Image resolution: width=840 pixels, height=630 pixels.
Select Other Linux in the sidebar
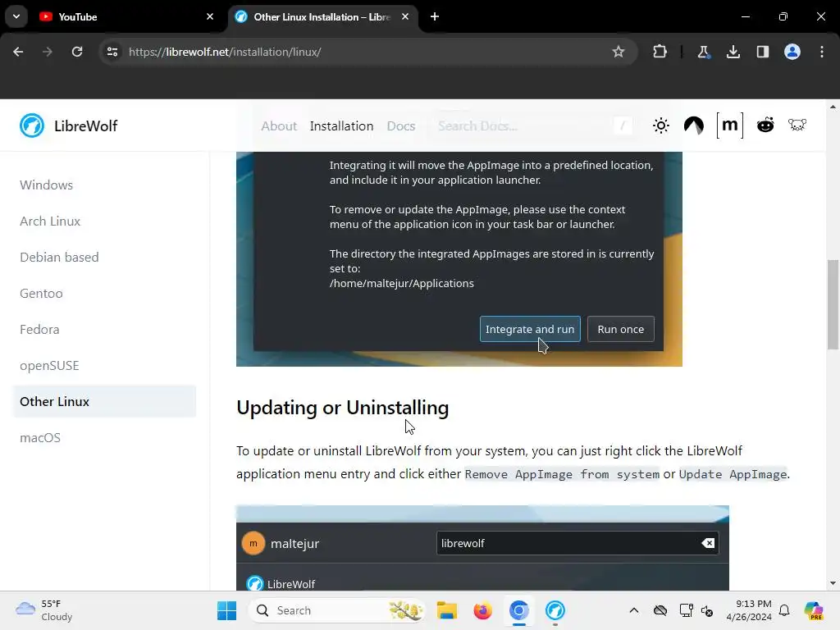tap(104, 401)
